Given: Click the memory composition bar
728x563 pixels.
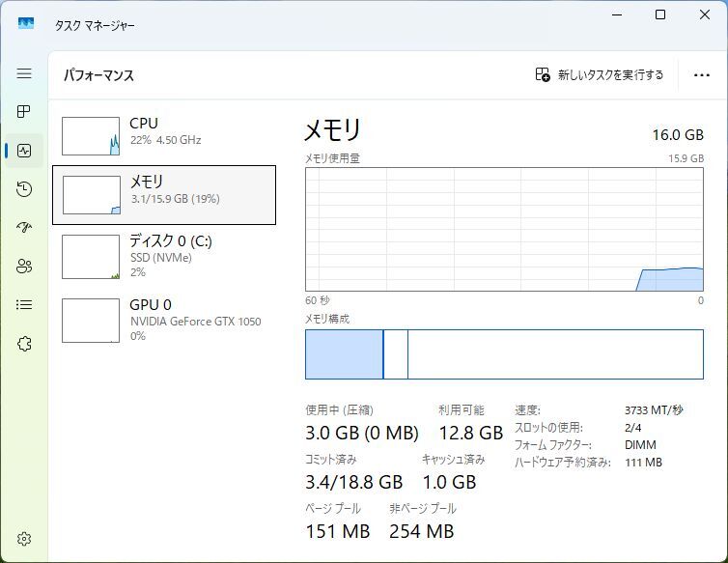Looking at the screenshot, I should pos(504,354).
